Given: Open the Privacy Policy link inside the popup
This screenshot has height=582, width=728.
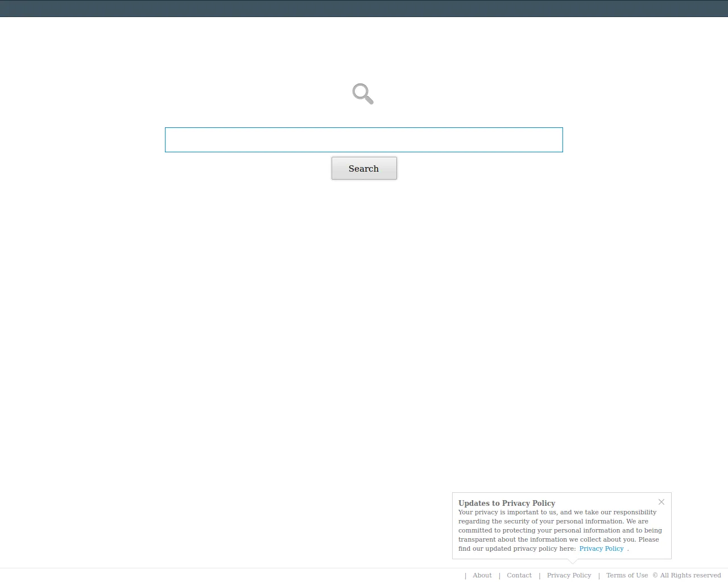Looking at the screenshot, I should [x=601, y=548].
